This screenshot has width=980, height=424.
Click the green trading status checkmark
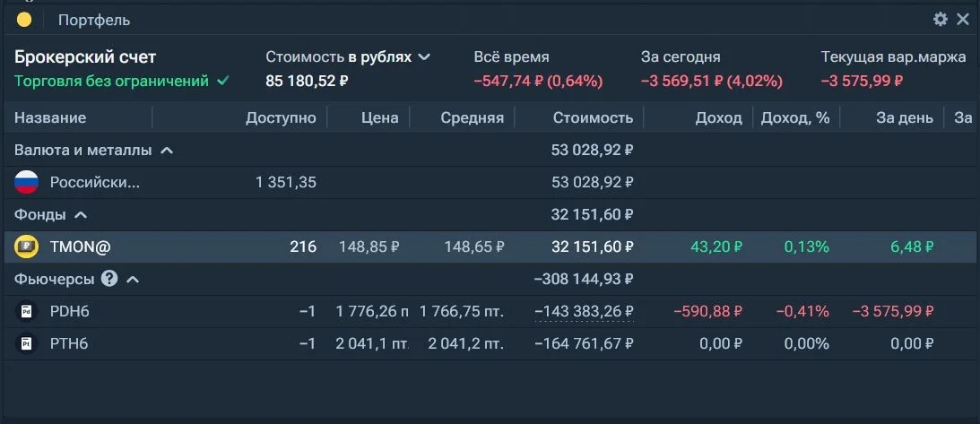click(223, 82)
